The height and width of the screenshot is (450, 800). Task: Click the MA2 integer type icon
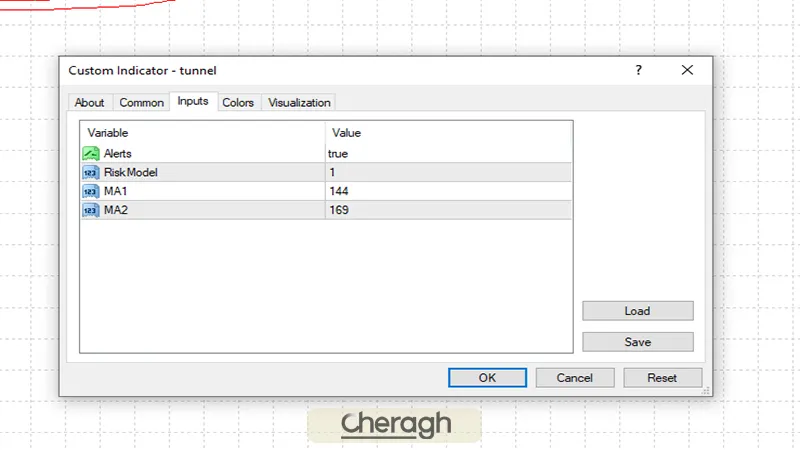[x=90, y=210]
